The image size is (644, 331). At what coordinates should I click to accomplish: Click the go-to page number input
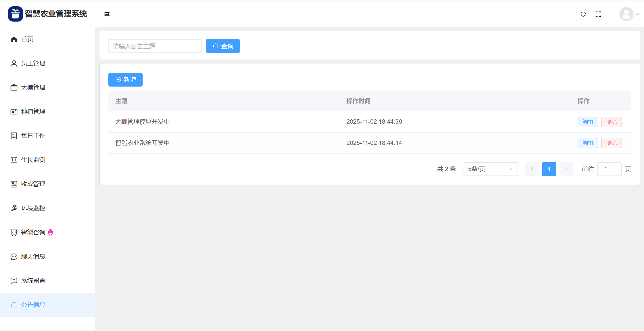pos(609,169)
